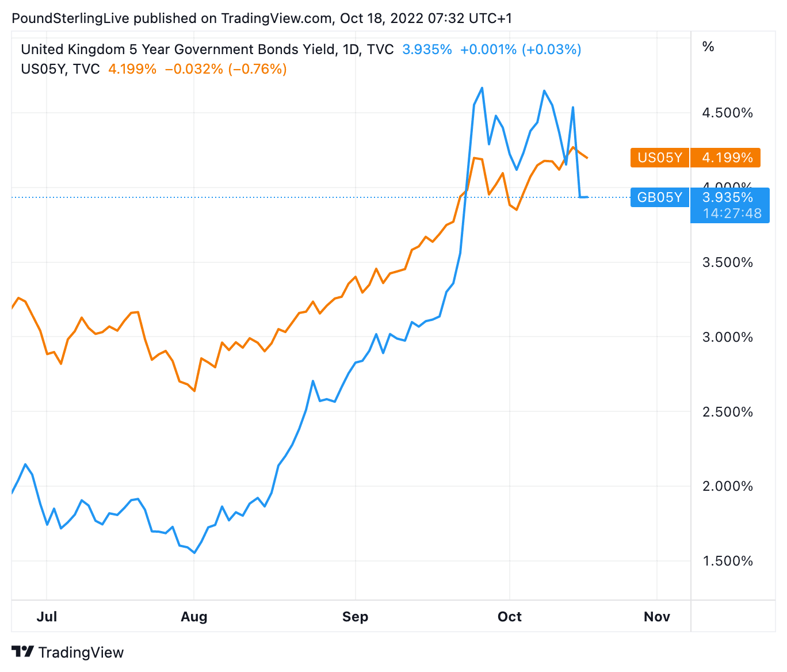Click the orange 4.199% price axis label
This screenshot has width=787, height=672.
point(727,158)
